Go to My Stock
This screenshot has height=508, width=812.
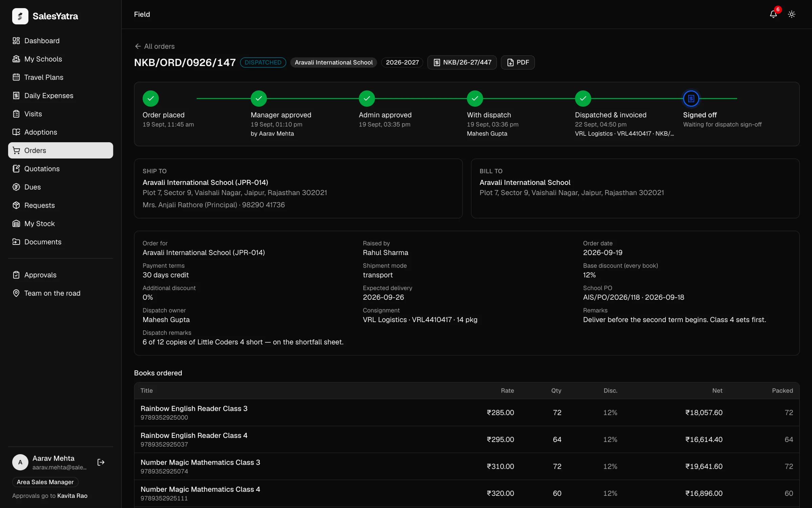tap(61, 224)
